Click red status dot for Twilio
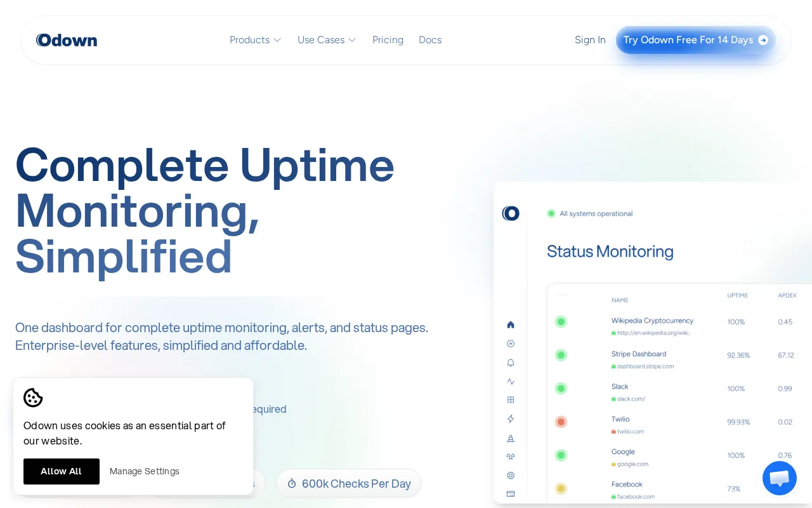This screenshot has width=812, height=508. point(561,422)
